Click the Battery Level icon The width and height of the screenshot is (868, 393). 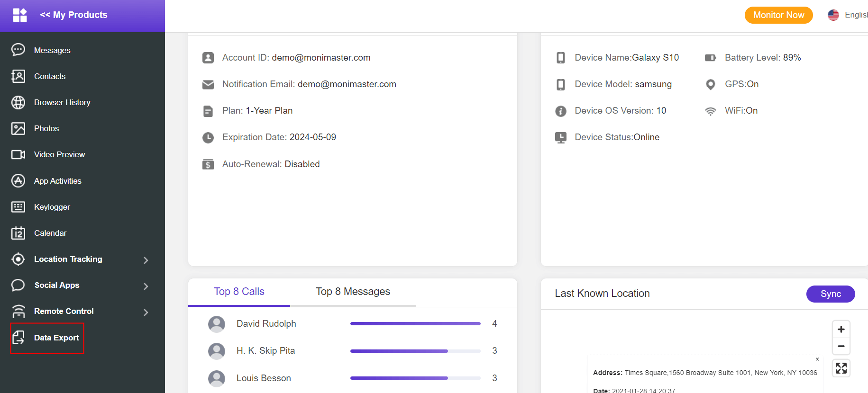coord(710,58)
